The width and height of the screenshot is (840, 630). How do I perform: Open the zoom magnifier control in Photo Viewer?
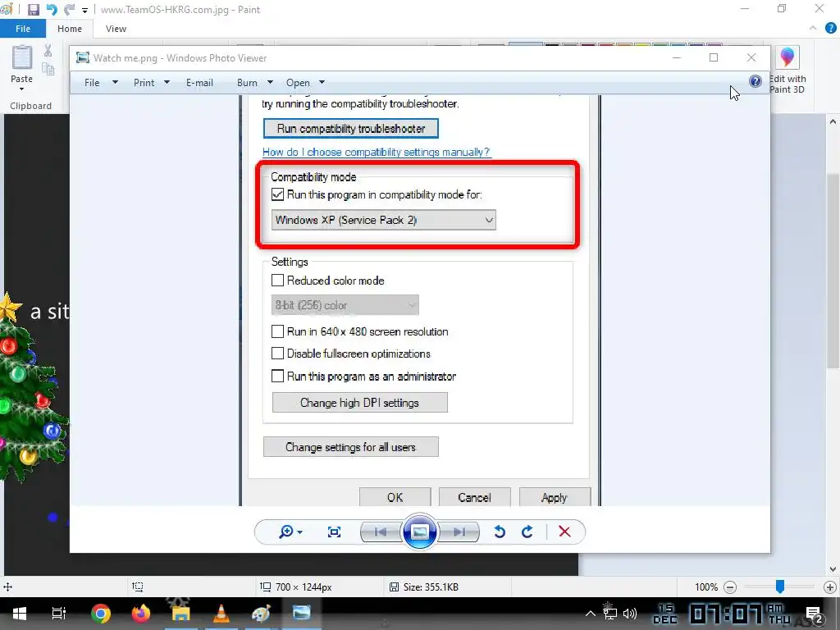coord(290,532)
